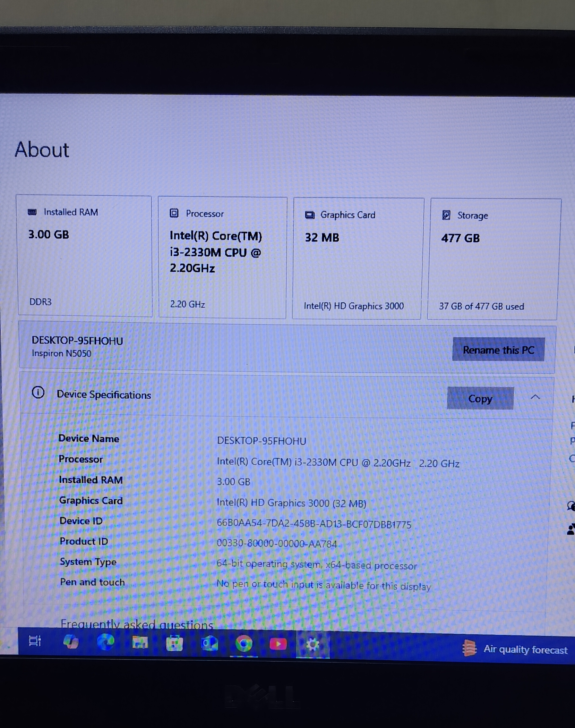Open YouTube app from the taskbar
The height and width of the screenshot is (728, 575).
278,644
